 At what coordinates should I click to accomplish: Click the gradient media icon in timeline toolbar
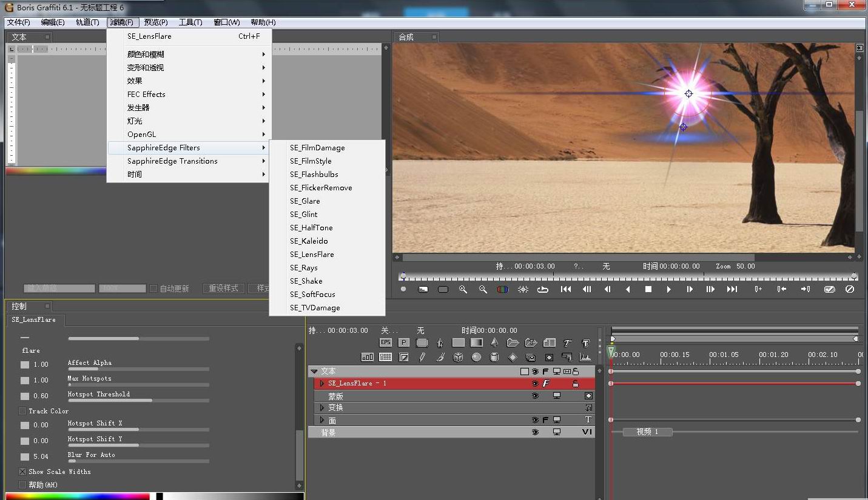pos(477,342)
